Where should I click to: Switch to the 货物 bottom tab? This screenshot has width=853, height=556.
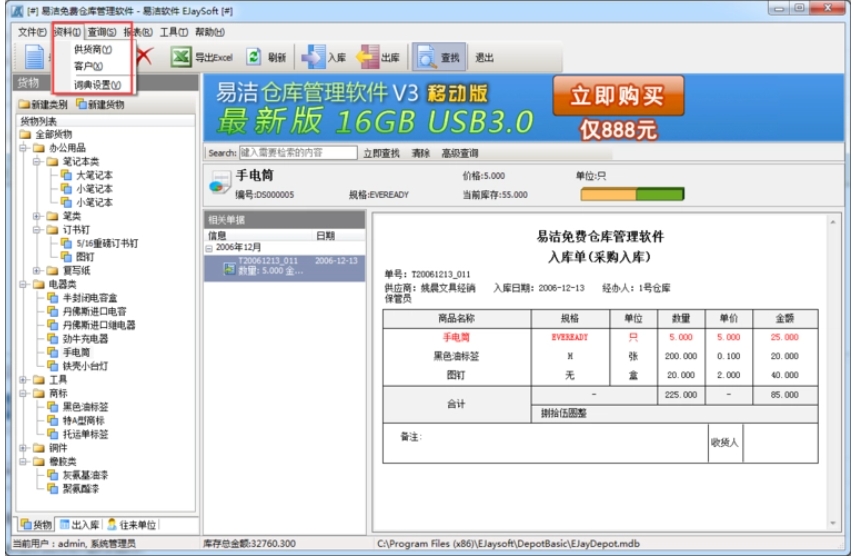point(36,524)
